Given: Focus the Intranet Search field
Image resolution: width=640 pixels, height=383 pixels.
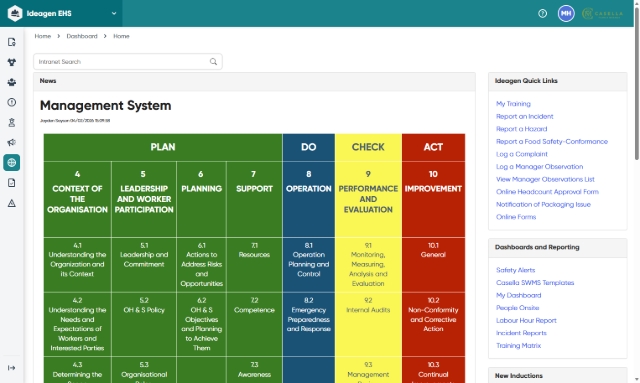Looking at the screenshot, I should pos(128,62).
